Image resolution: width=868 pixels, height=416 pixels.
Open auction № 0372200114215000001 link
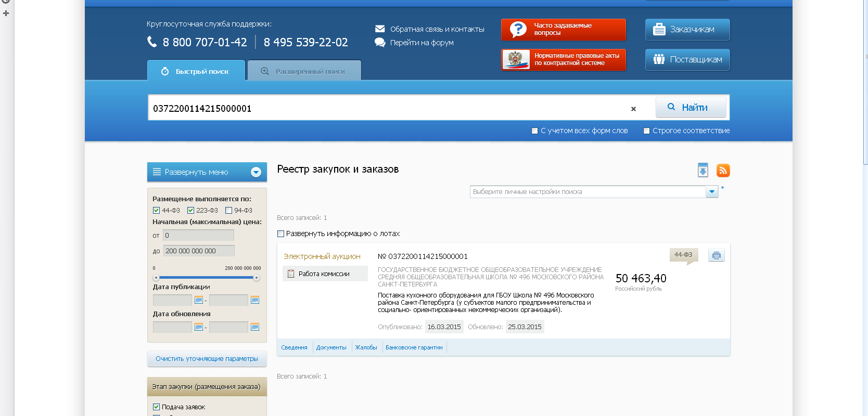[x=423, y=256]
